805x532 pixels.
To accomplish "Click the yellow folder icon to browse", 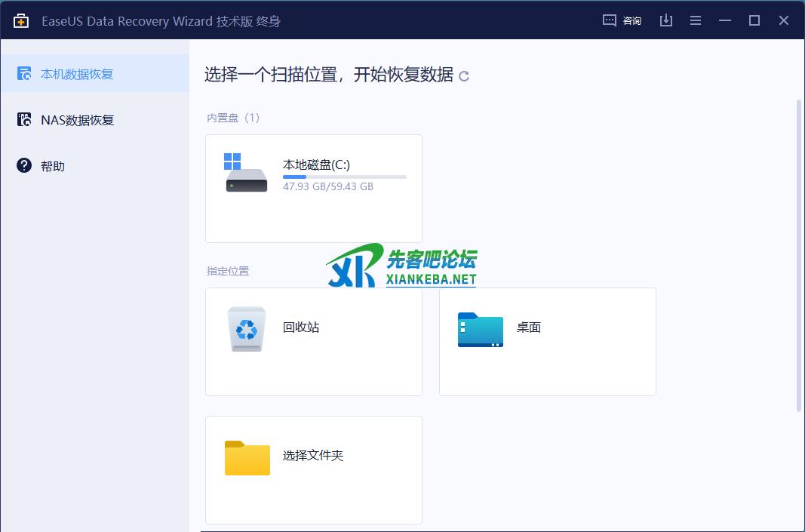I will coord(247,457).
